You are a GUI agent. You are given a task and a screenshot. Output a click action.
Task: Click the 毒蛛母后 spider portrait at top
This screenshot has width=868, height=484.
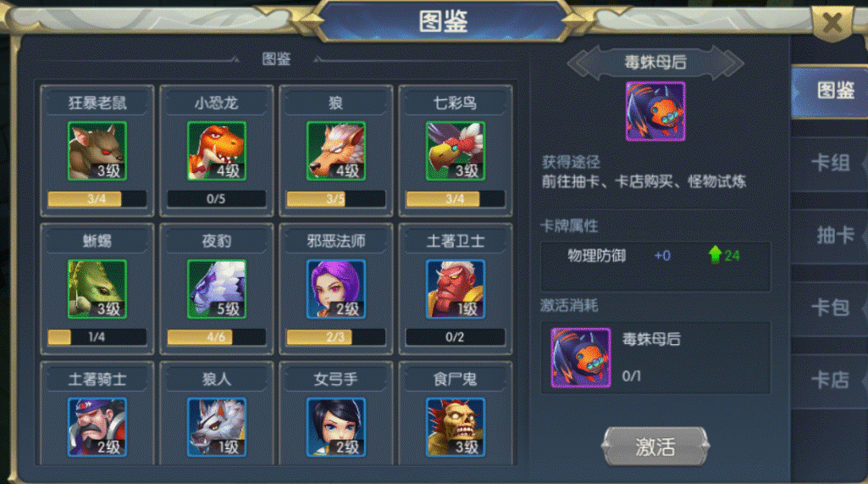pos(655,111)
